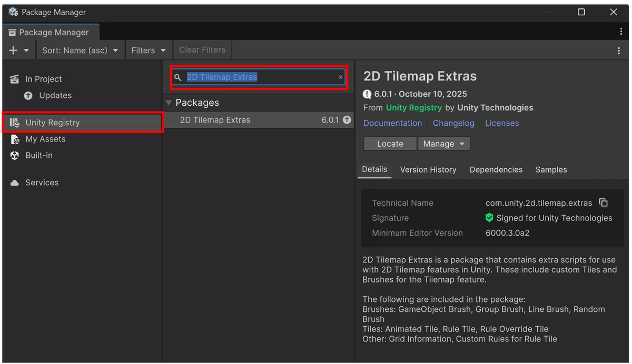Image resolution: width=632 pixels, height=364 pixels.
Task: Select Unity Registry in sidebar
Action: 83,123
